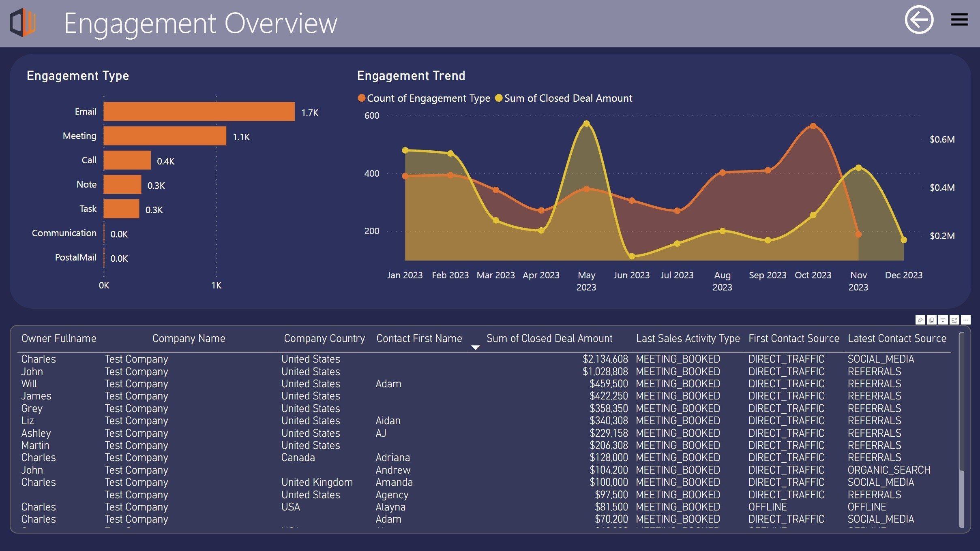The height and width of the screenshot is (551, 980).
Task: Open the hamburger menu
Action: pos(959,19)
